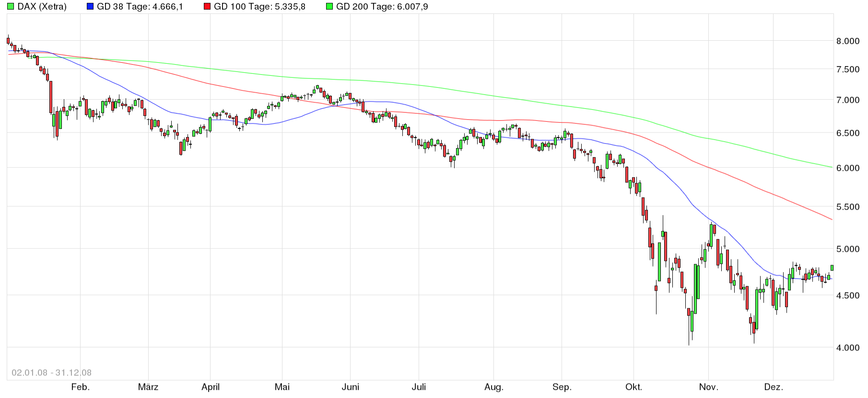
Task: Click the 02.01.08 - 31.12.08 date range text
Action: point(51,373)
